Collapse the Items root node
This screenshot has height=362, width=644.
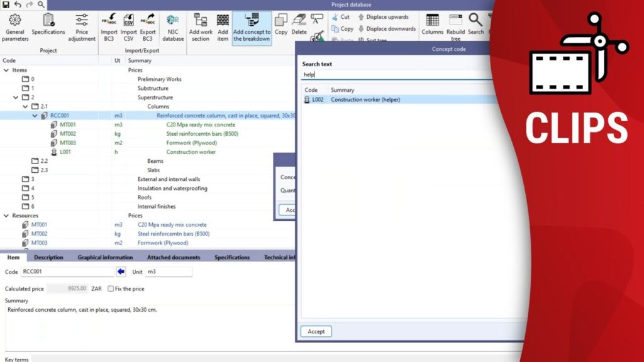[x=6, y=70]
